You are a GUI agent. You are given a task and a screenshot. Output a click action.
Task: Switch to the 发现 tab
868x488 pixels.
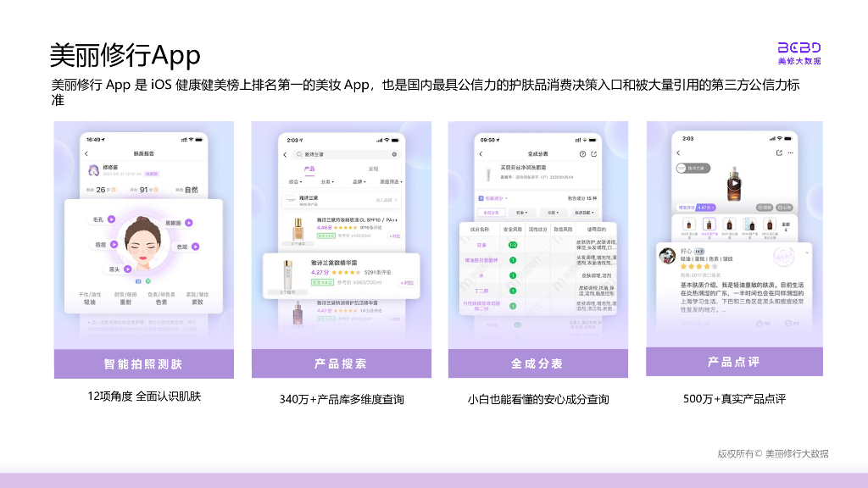[x=374, y=169]
